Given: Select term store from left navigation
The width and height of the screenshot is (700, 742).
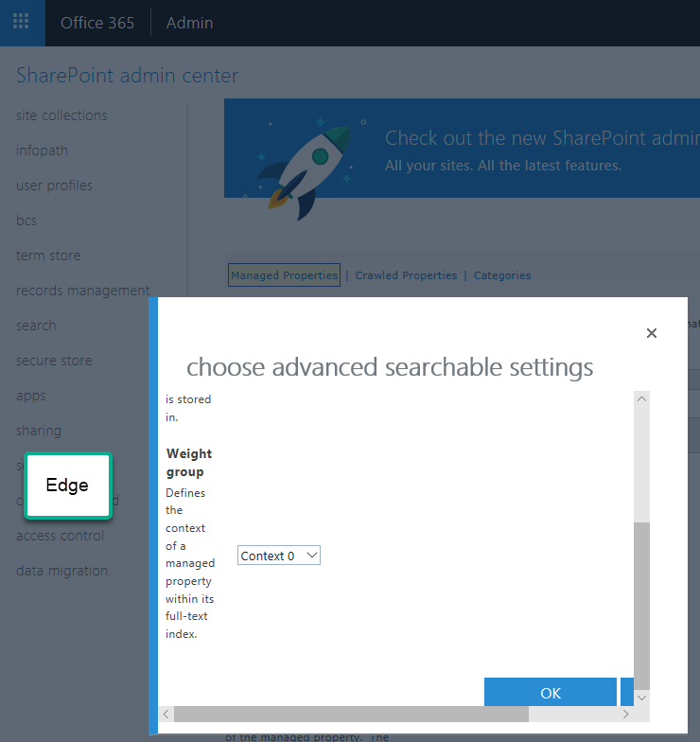Looking at the screenshot, I should click(x=48, y=256).
